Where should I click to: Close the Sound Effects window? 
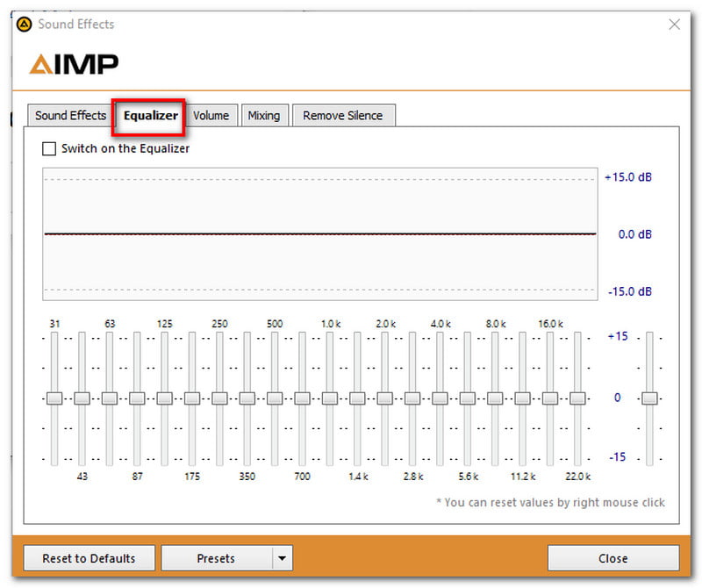tap(674, 25)
